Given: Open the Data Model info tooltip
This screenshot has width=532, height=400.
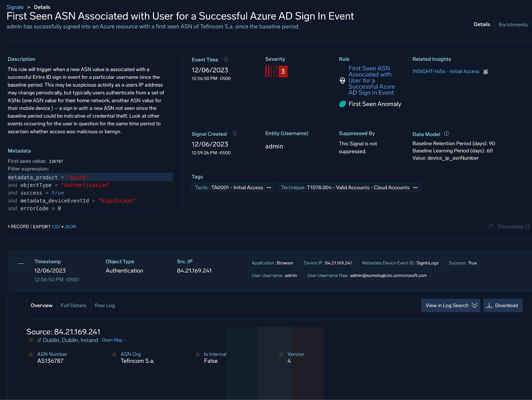Looking at the screenshot, I should pos(446,133).
